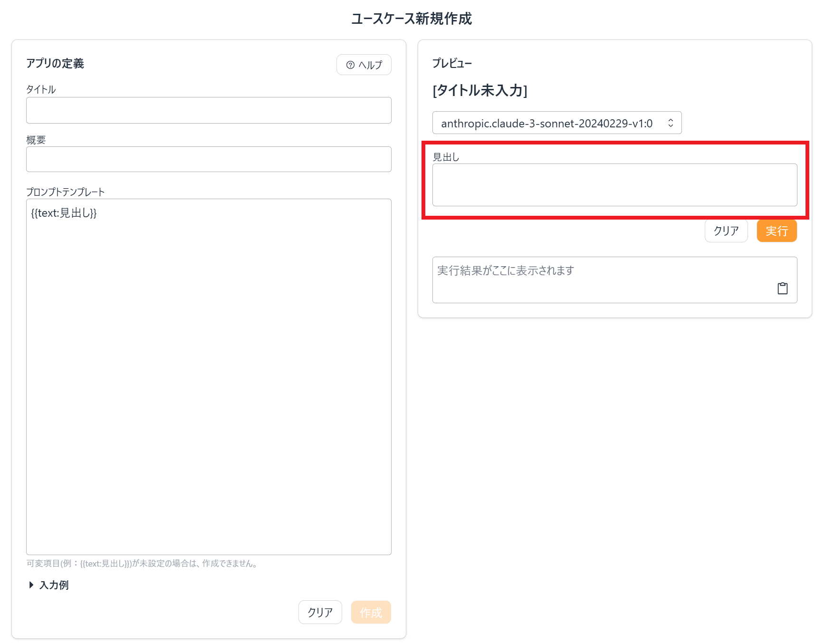Click the 概要 summary field
Screen dimensions: 815x644
tap(209, 159)
